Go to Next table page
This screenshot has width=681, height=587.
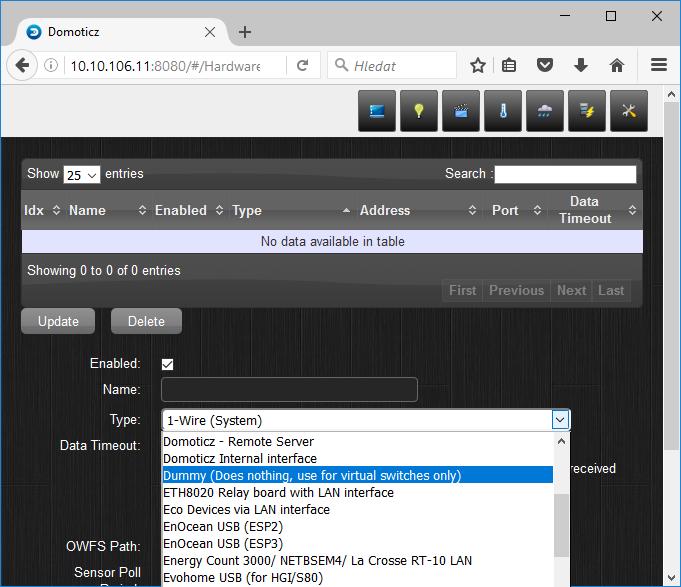point(571,290)
